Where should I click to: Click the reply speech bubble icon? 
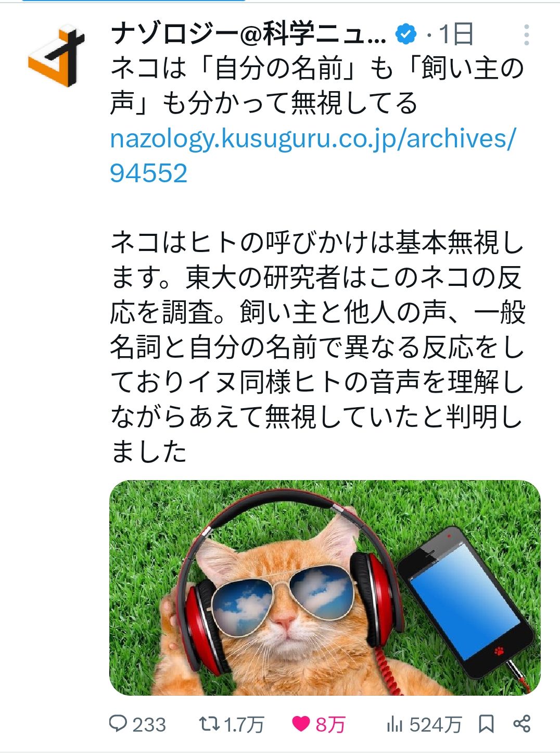click(x=118, y=723)
